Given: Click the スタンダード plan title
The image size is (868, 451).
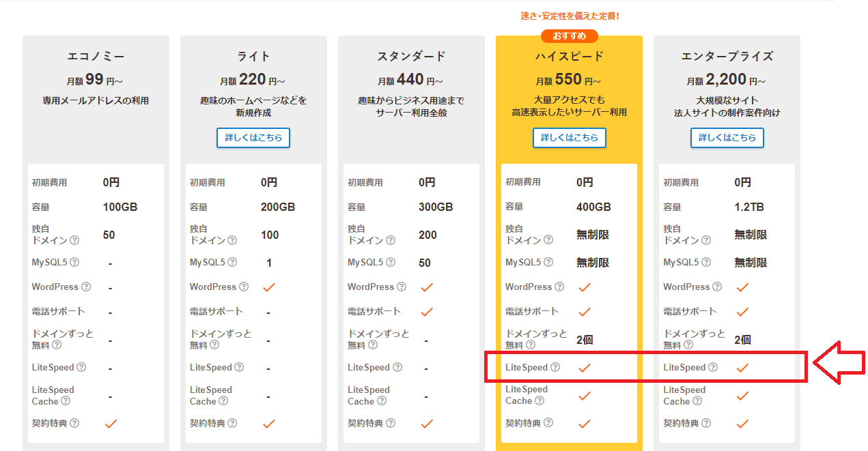Looking at the screenshot, I should (x=411, y=56).
